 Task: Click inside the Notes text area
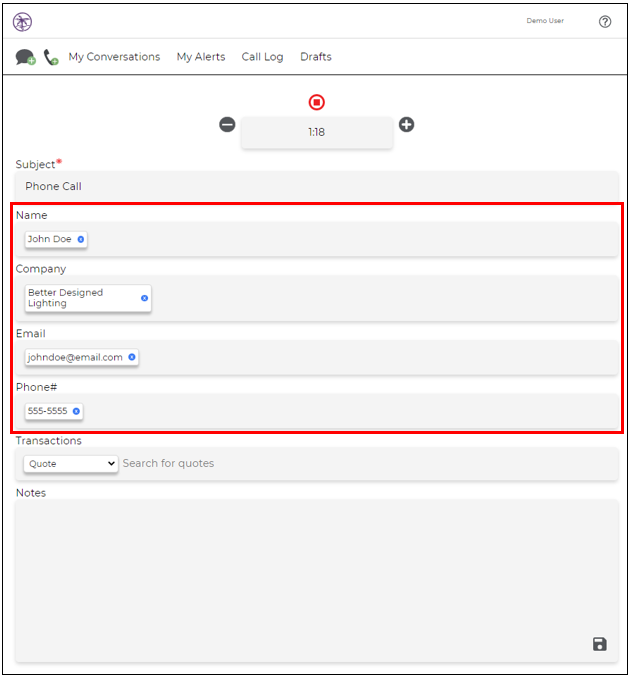(x=317, y=581)
